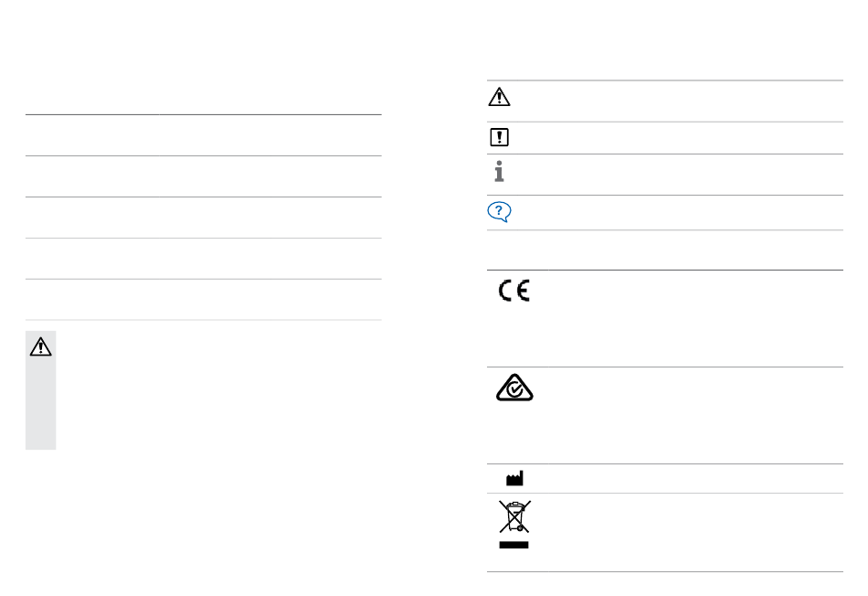Viewport: 868px width, 596px height.
Task: Open the blue question mark speech bubble
Action: tap(499, 211)
